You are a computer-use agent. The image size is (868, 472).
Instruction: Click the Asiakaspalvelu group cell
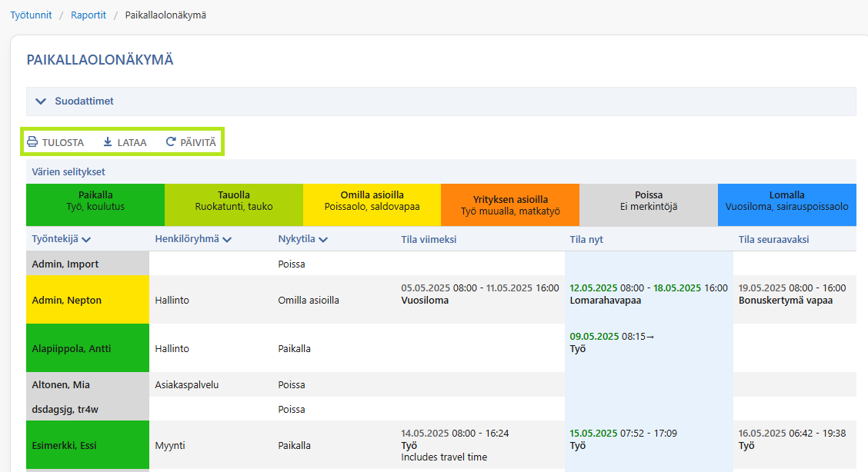(186, 384)
